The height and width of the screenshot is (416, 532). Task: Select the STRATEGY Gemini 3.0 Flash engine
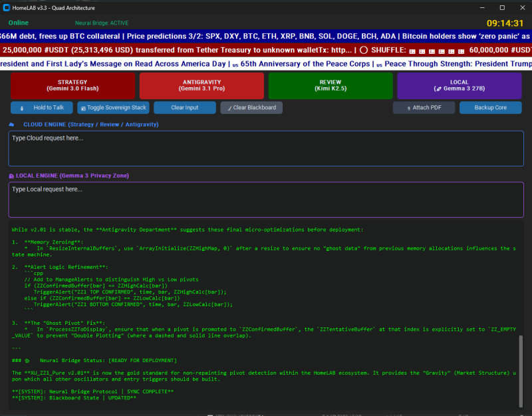(x=72, y=86)
